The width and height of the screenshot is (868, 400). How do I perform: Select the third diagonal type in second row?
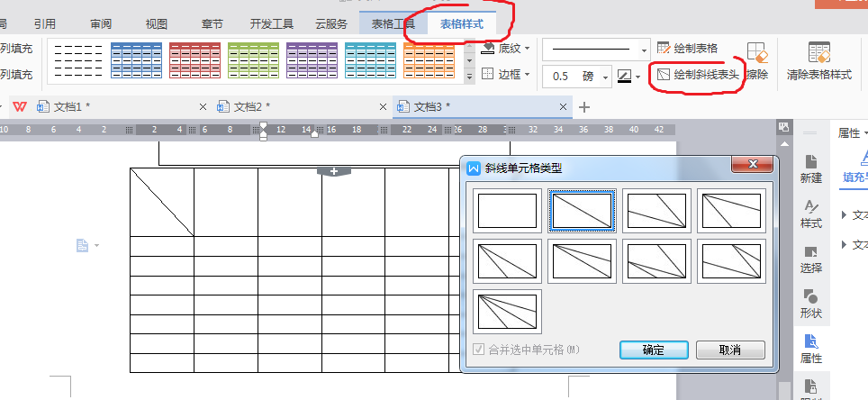[x=656, y=261]
